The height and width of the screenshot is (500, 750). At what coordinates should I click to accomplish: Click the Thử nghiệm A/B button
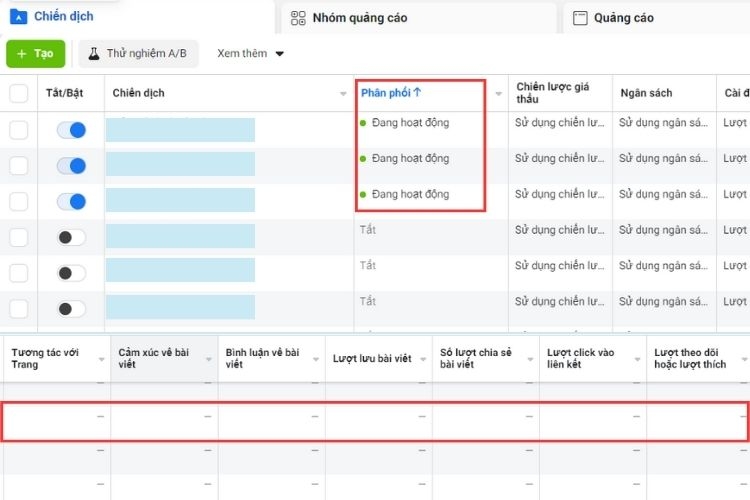(139, 54)
